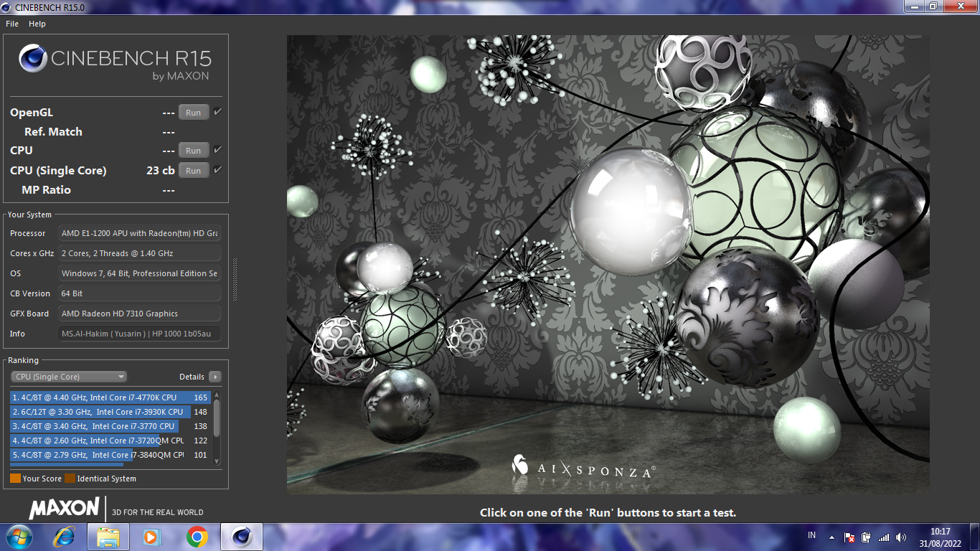Open Windows Media Player from taskbar
The image size is (980, 551).
pyautogui.click(x=151, y=537)
